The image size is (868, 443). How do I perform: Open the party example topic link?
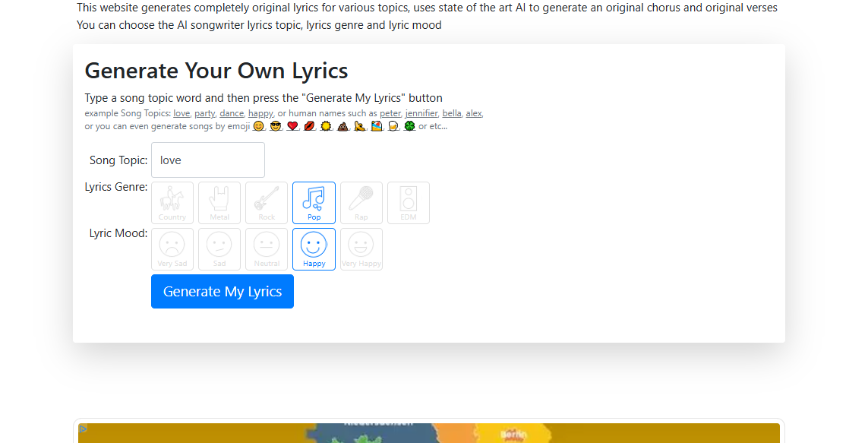tap(204, 112)
